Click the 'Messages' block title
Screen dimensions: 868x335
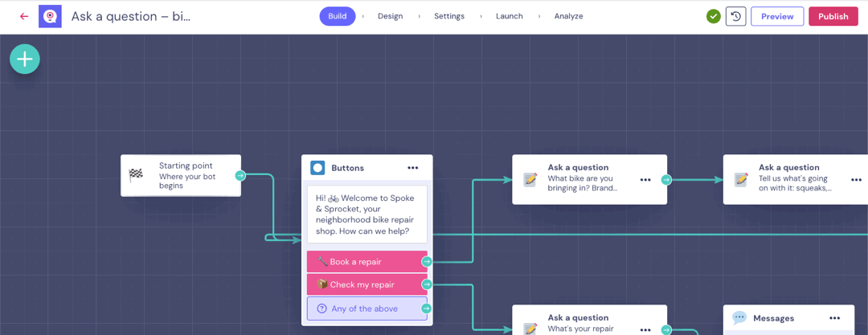click(x=773, y=318)
